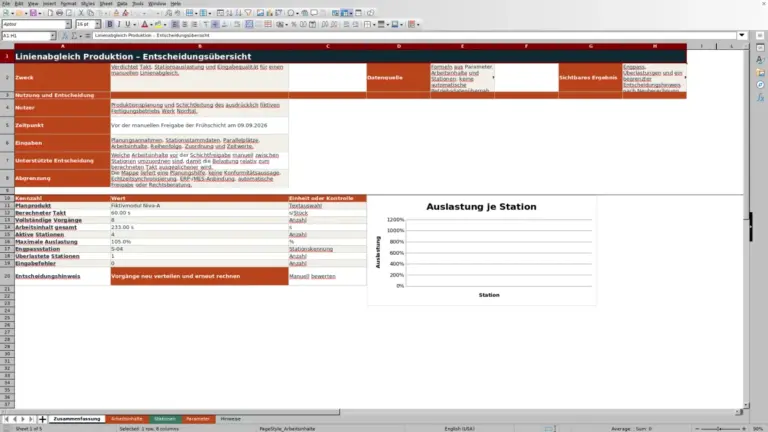Expand the formula bar arrow
Screen dimensions: 768x432
[x=742, y=35]
